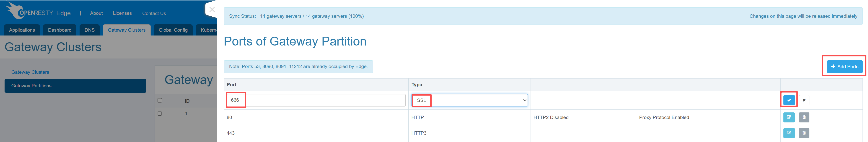Click the Add Ports button

point(844,67)
